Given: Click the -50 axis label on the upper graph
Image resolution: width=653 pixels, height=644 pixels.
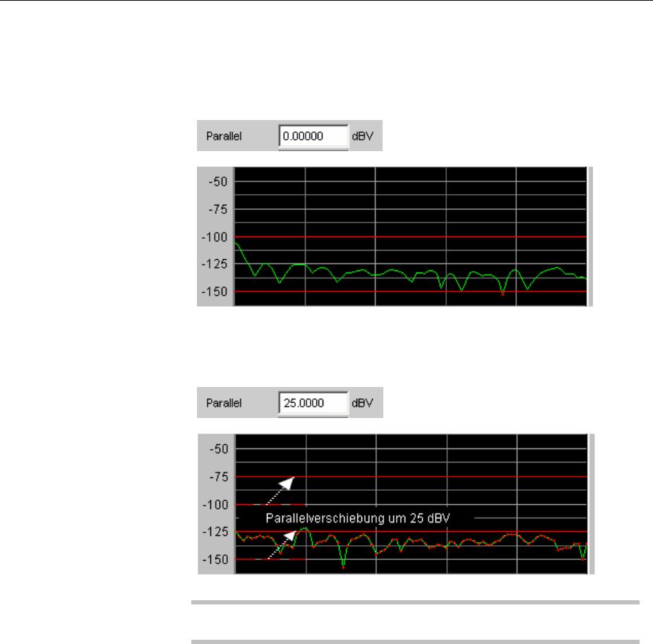Looking at the screenshot, I should (218, 181).
